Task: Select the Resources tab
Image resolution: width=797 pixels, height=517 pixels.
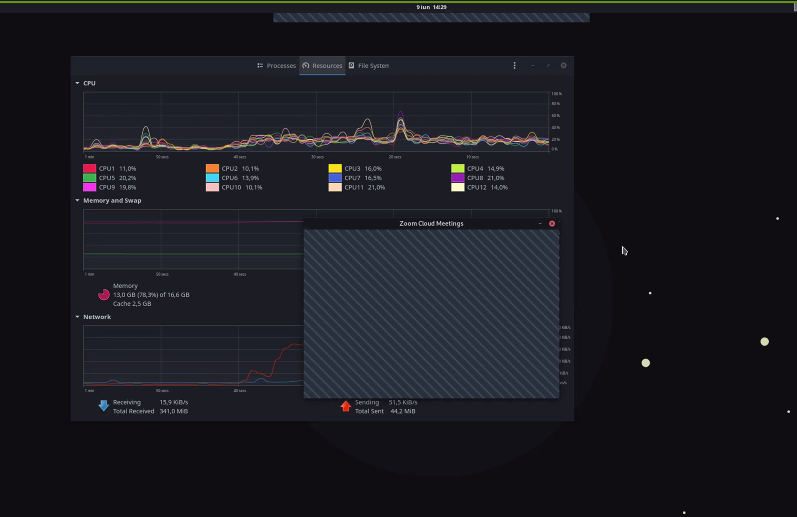Action: pos(322,66)
